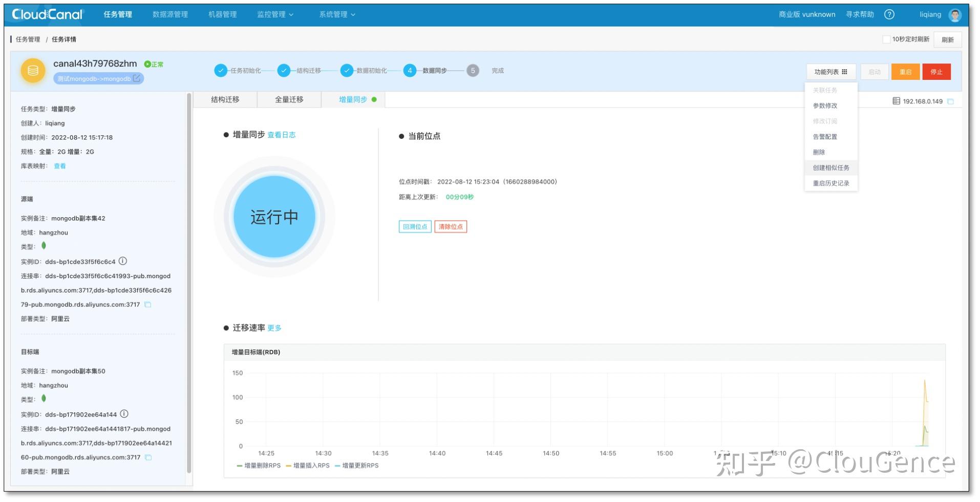Click the machine icon before 192.168.0.149

[x=897, y=101]
